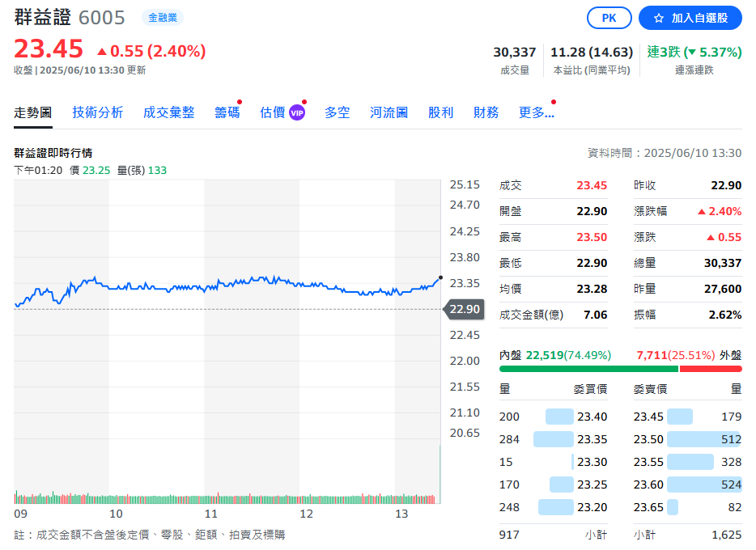Click the 最高 value 23.50
Image resolution: width=756 pixels, height=550 pixels.
592,238
